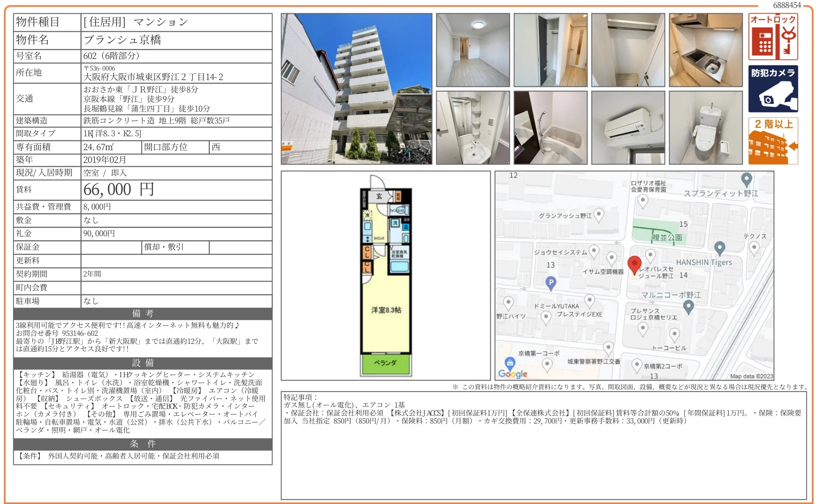Click the マルニコーポ野江 map marker
Image resolution: width=819 pixels, height=504 pixels.
coord(688,306)
